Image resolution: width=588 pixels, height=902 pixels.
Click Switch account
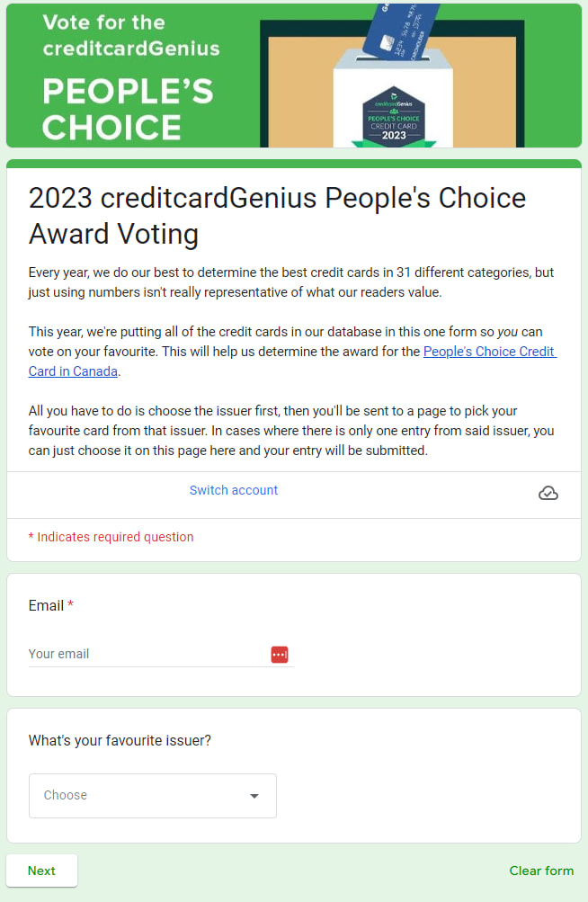233,490
